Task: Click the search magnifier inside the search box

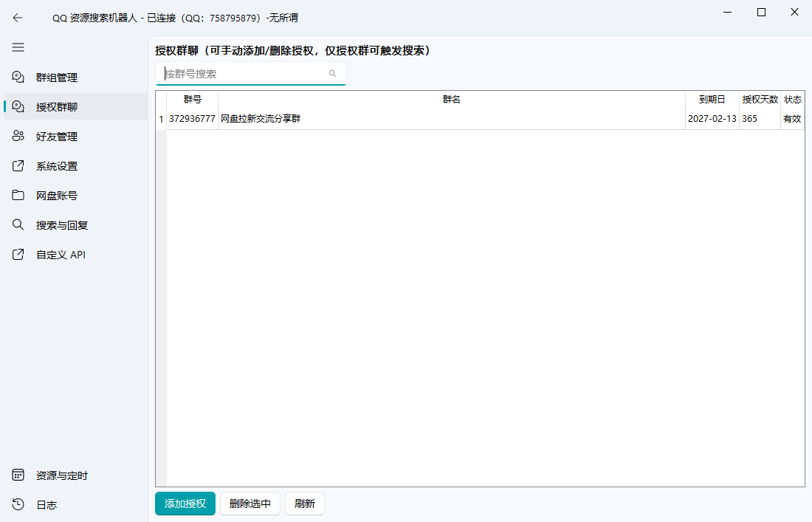Action: pos(332,73)
